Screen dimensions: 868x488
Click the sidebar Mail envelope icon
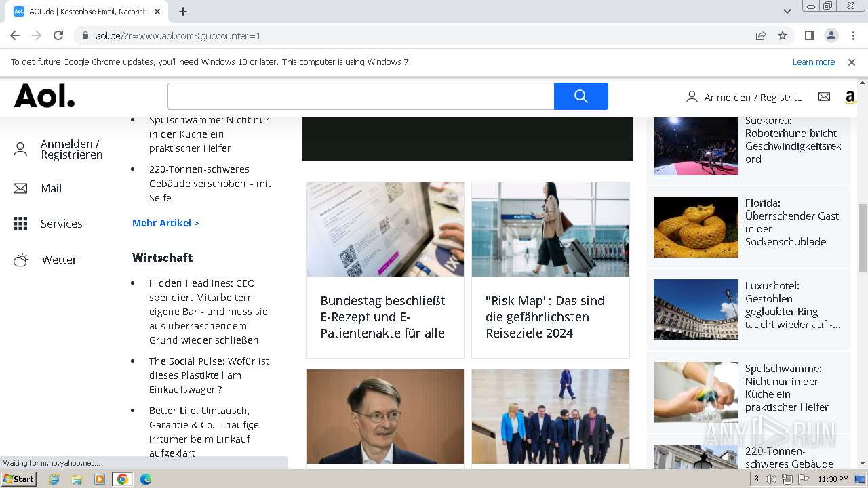pyautogui.click(x=20, y=188)
